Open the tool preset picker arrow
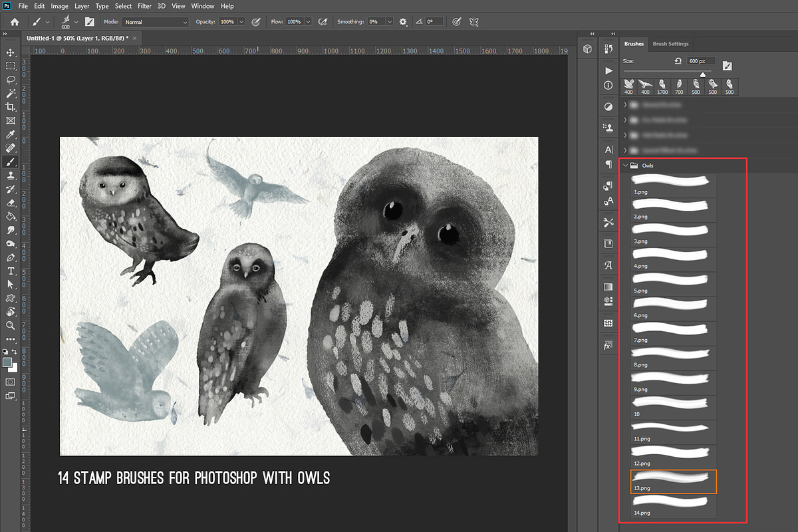This screenshot has width=798, height=532. (x=47, y=22)
